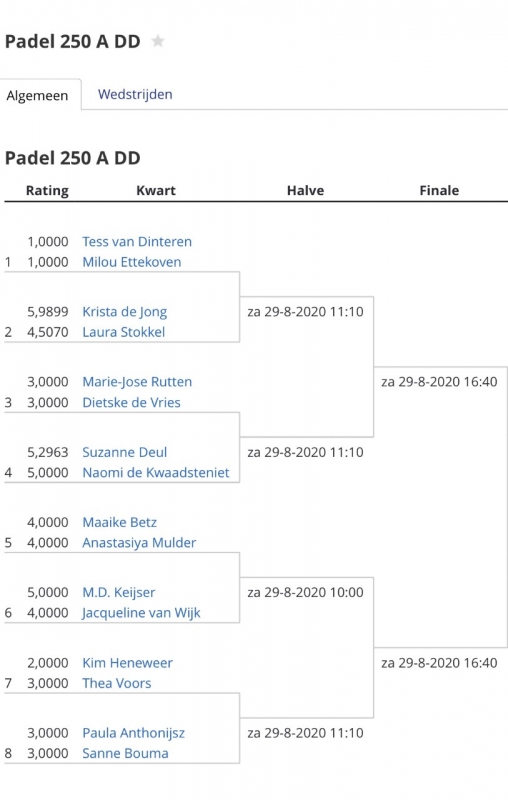The image size is (508, 800).
Task: Open Laura Stokkel's player page
Action: 124,332
